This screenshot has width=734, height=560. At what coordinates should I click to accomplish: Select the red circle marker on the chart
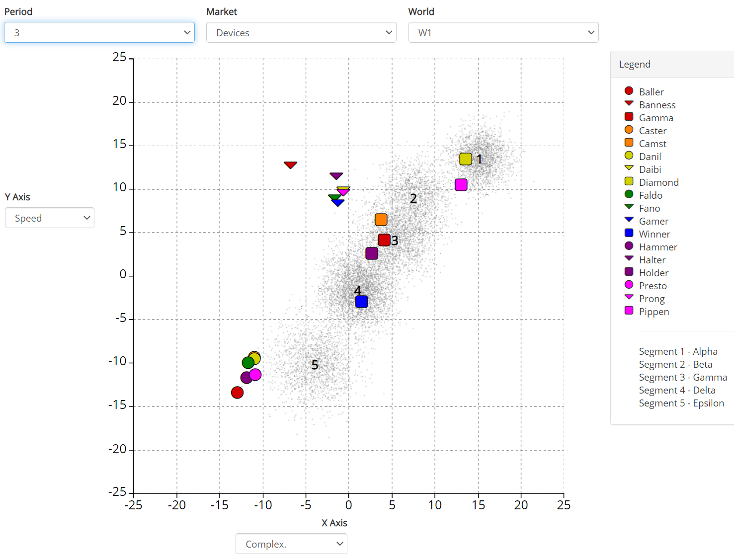238,393
